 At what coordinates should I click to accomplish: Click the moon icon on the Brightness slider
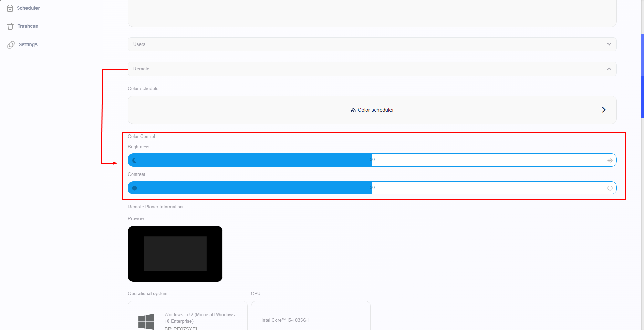pyautogui.click(x=135, y=160)
